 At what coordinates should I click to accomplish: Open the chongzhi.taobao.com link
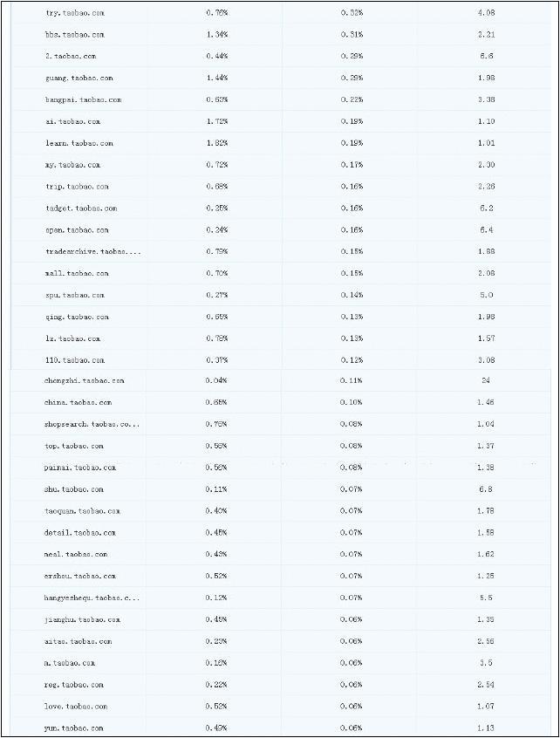85,381
